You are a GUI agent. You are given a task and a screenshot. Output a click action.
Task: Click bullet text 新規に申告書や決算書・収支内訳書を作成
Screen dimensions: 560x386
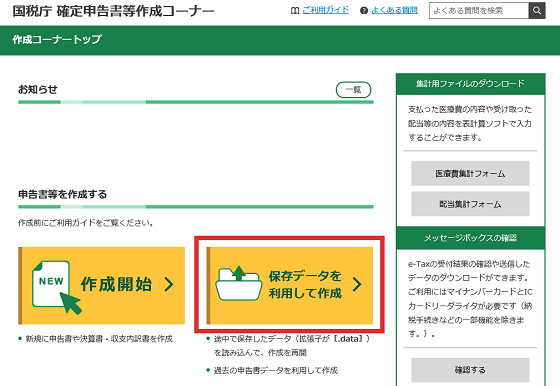tap(99, 339)
